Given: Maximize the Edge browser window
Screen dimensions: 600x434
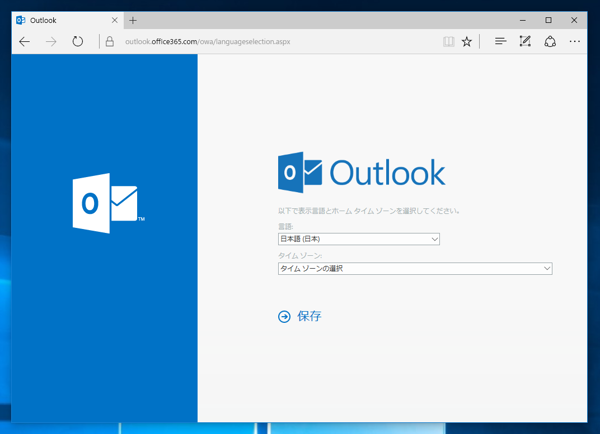Looking at the screenshot, I should tap(548, 20).
